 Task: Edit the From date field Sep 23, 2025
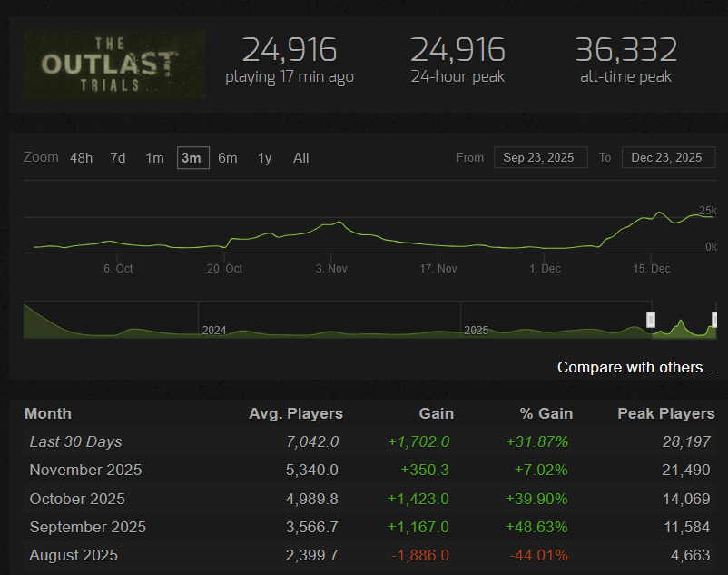pos(540,157)
